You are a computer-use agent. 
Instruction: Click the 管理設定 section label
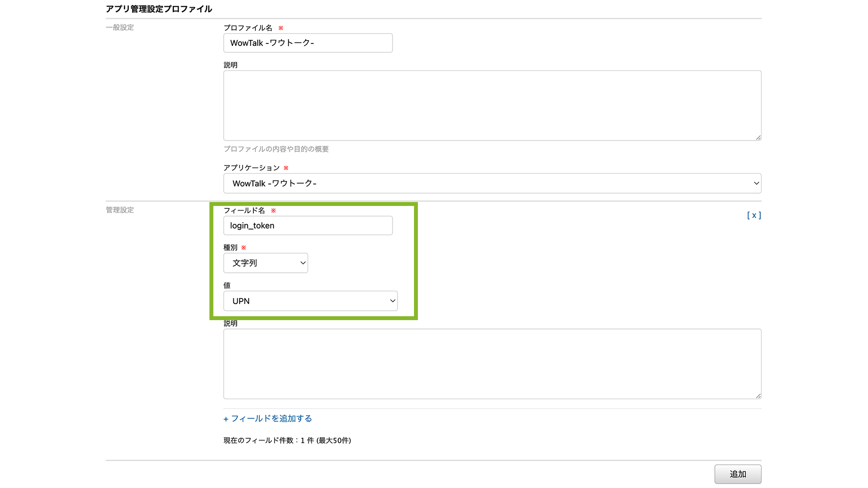pyautogui.click(x=120, y=210)
